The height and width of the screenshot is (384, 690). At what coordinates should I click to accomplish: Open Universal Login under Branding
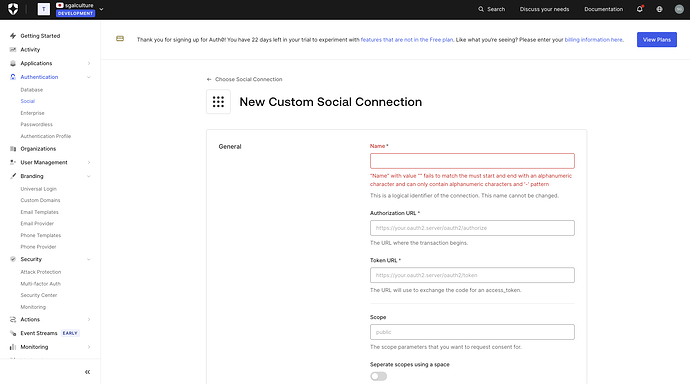(x=38, y=189)
